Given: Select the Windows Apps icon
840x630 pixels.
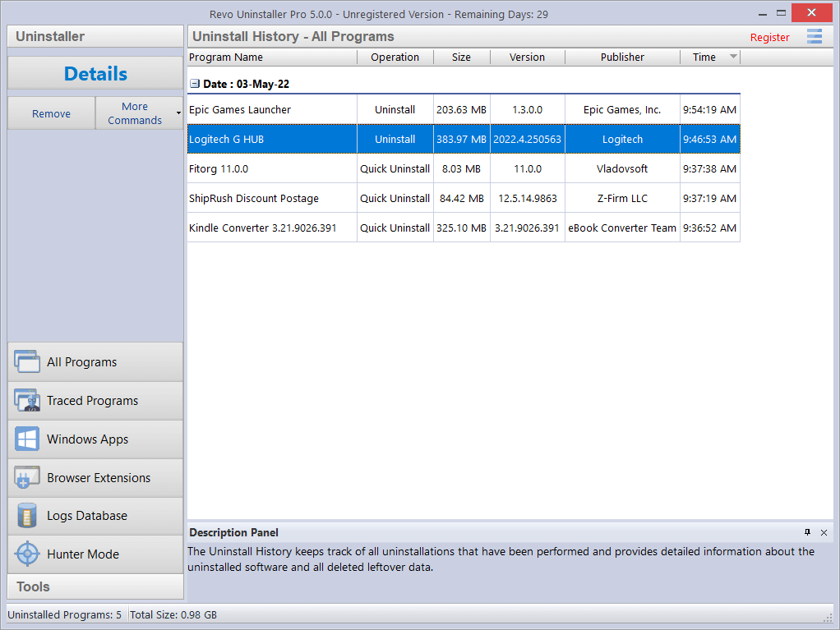Looking at the screenshot, I should coord(27,439).
